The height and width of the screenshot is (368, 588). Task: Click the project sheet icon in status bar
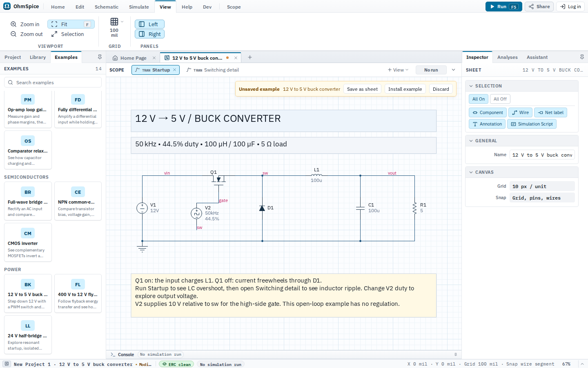[x=7, y=364]
